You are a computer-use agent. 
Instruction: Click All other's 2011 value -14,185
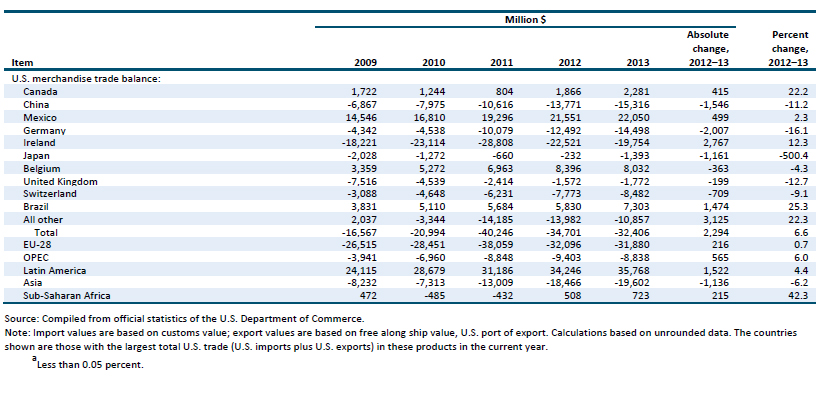[x=496, y=220]
